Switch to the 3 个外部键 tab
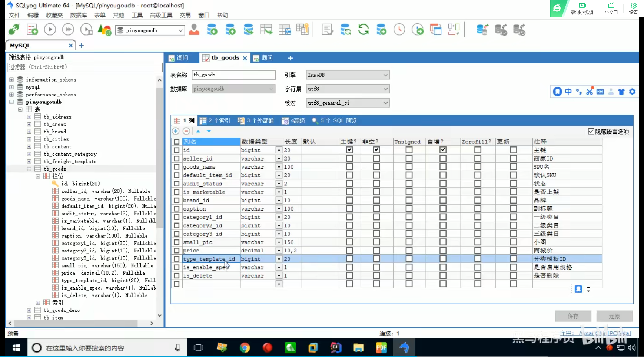 point(256,120)
